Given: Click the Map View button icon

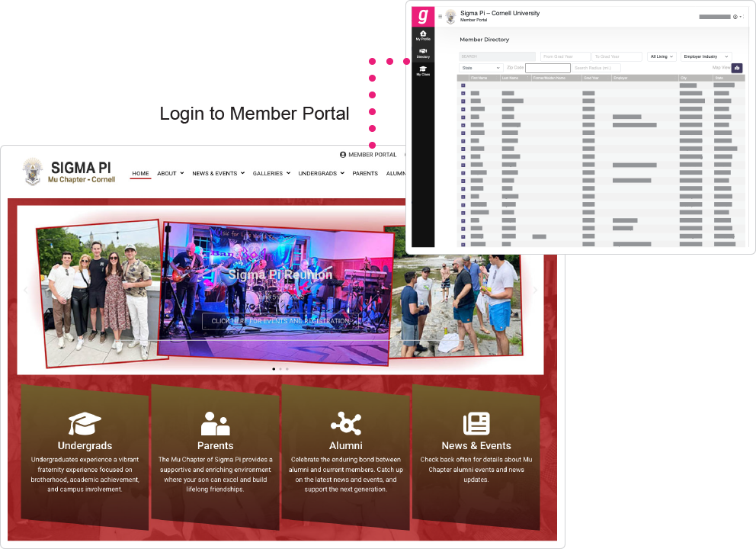Looking at the screenshot, I should (737, 68).
